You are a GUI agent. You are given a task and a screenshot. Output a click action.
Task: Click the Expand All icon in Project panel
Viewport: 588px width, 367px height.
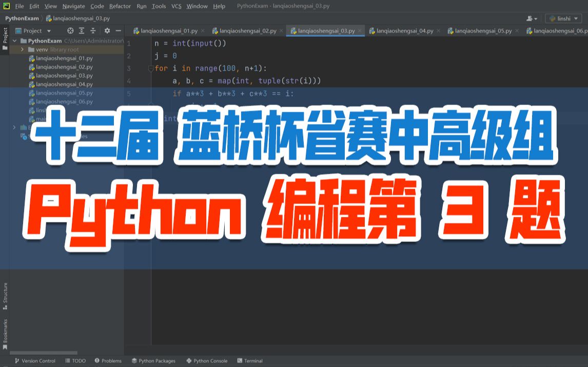(83, 31)
